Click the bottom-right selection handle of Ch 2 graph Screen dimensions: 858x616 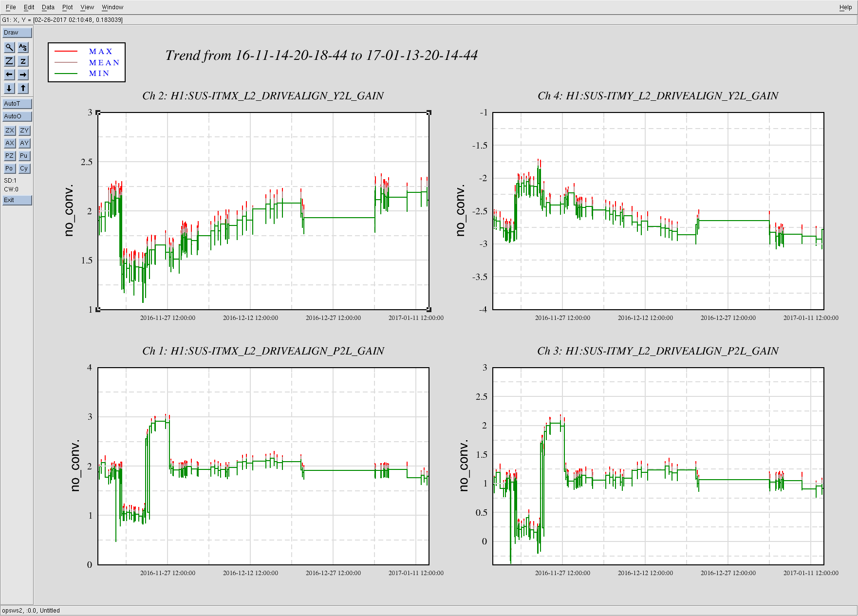(x=429, y=309)
